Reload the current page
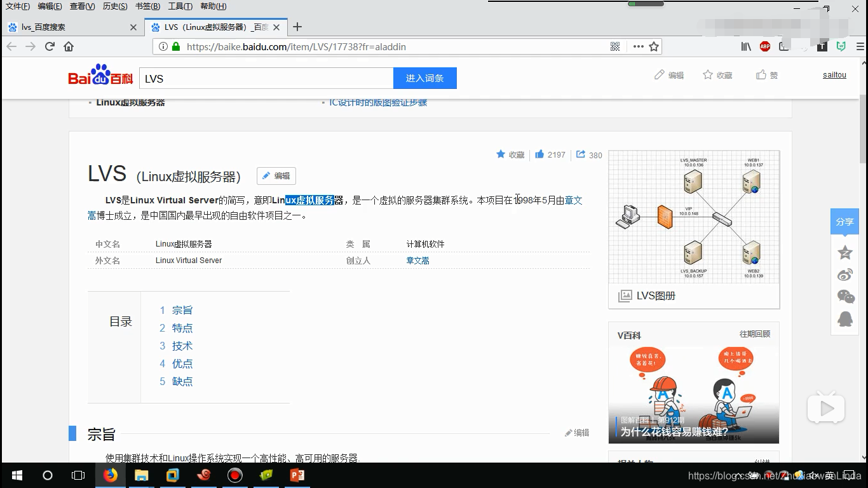Viewport: 868px width, 488px height. click(50, 46)
